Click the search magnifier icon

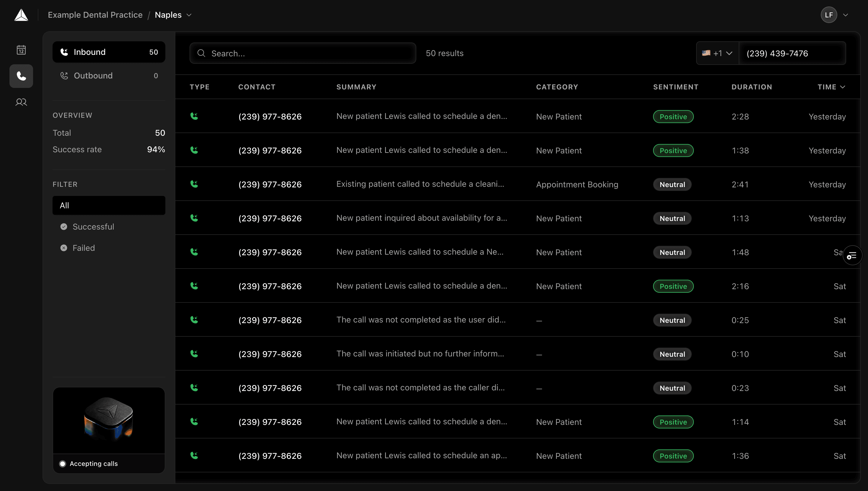coord(201,53)
